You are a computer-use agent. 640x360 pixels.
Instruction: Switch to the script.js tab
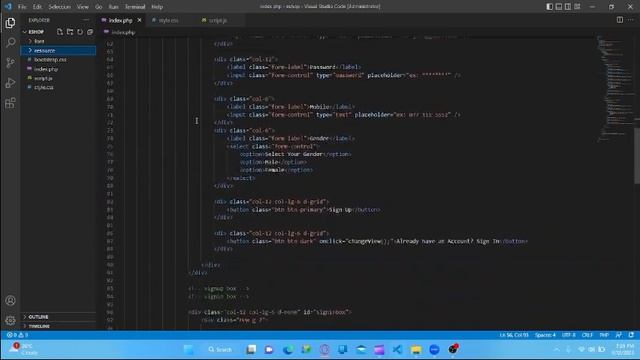coord(218,20)
